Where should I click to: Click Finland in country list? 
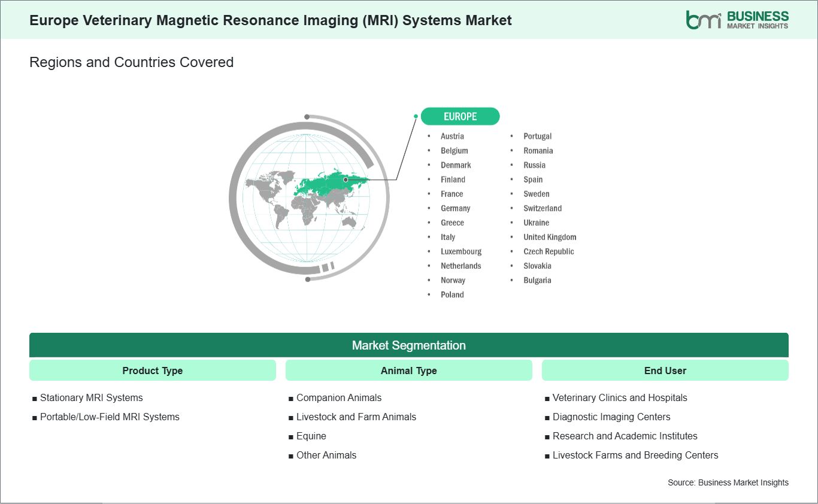453,180
